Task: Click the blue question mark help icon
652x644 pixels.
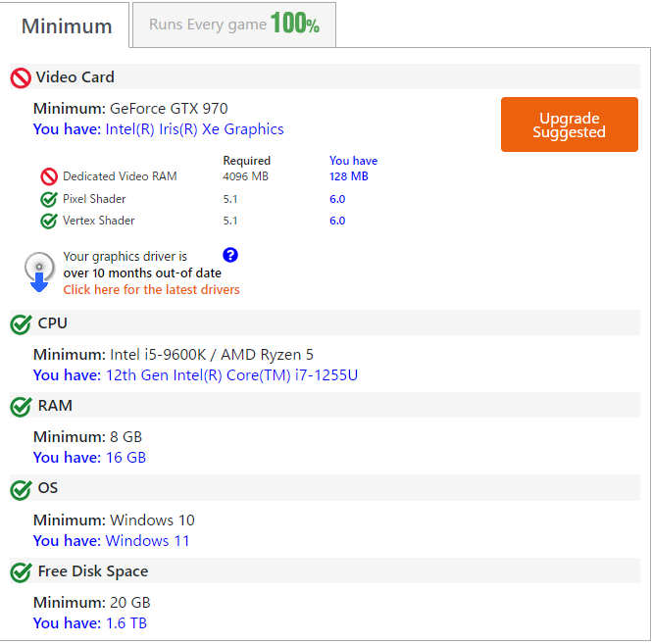Action: click(230, 256)
